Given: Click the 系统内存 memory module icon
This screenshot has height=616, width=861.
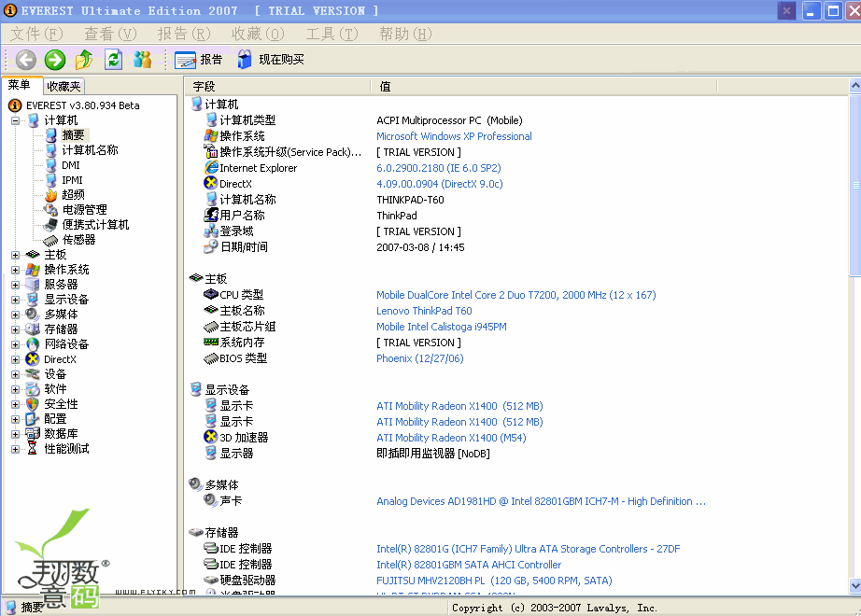Looking at the screenshot, I should (x=211, y=342).
